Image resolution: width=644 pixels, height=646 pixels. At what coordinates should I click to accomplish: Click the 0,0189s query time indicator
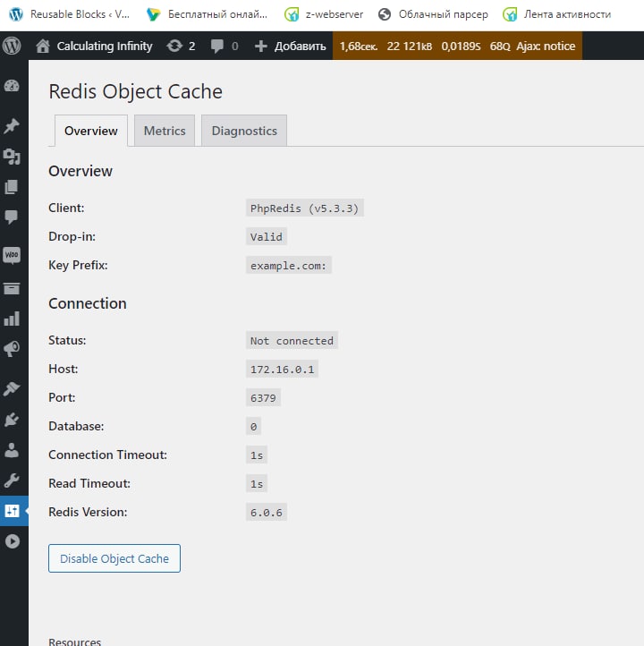461,46
